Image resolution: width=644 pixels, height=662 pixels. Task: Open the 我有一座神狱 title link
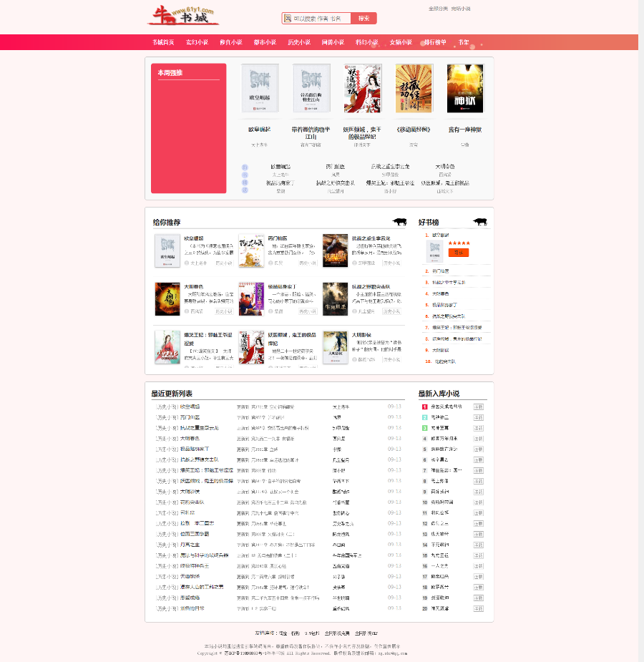click(465, 130)
